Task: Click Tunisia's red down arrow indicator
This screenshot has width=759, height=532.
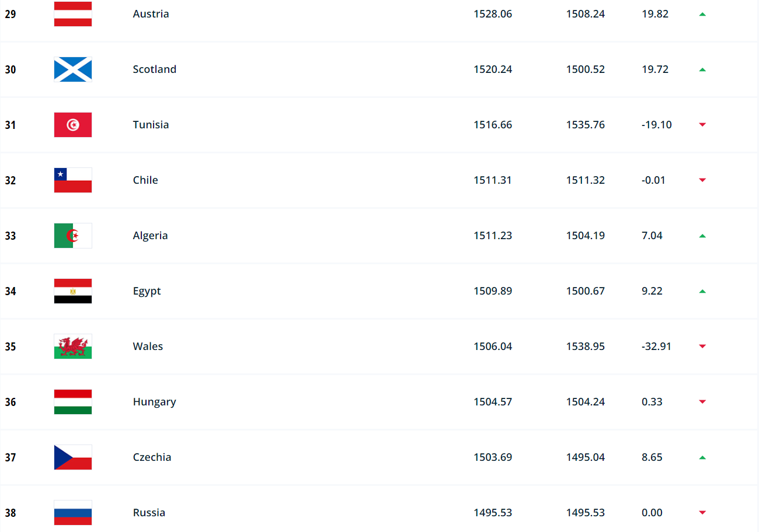Action: pyautogui.click(x=702, y=125)
